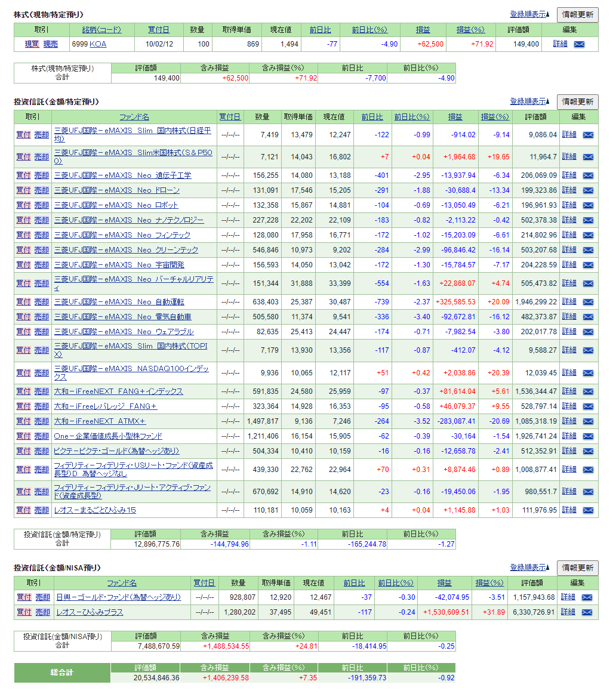Screen dimensions: 616x697
Task: Click 現買 link for KOA stock
Action: tap(32, 44)
